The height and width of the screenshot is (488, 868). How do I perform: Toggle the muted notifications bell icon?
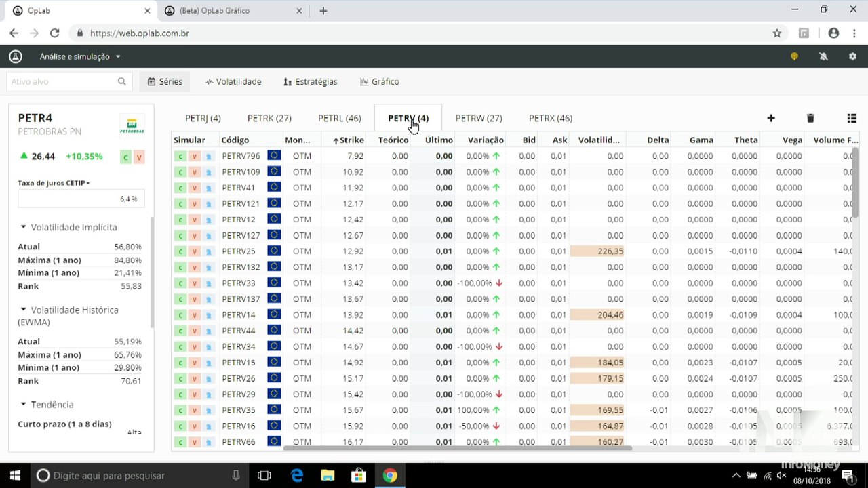click(823, 56)
